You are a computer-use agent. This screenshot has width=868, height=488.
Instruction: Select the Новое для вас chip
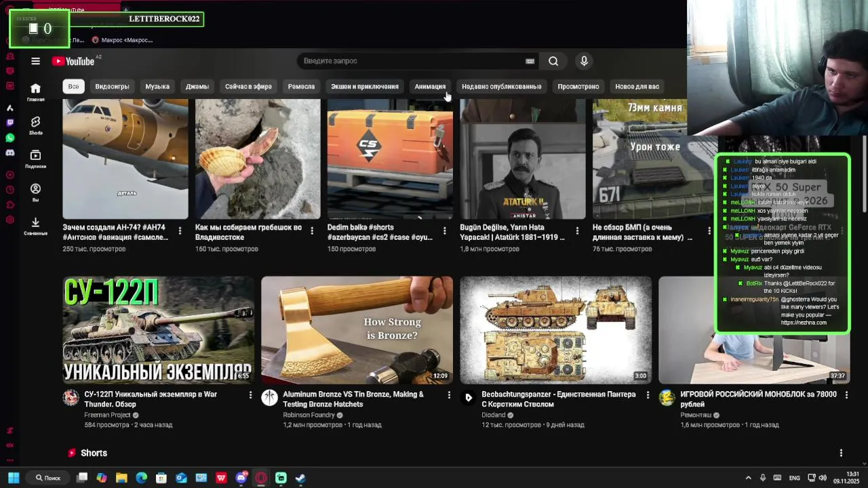[x=637, y=86]
